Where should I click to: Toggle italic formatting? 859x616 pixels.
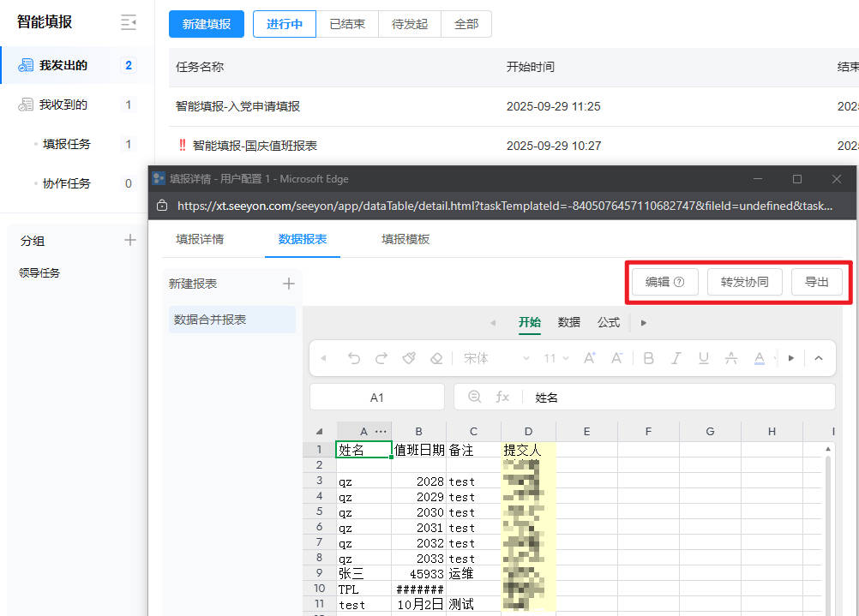676,358
